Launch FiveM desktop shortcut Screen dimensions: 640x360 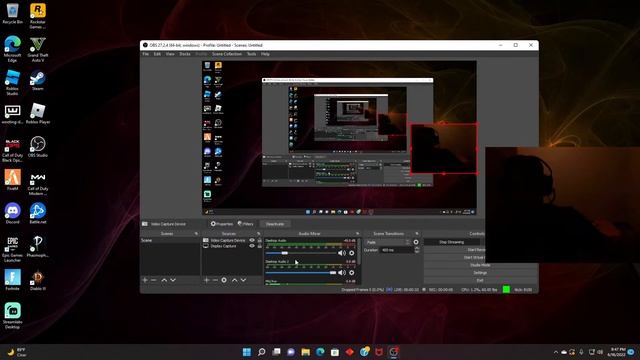pos(13,180)
